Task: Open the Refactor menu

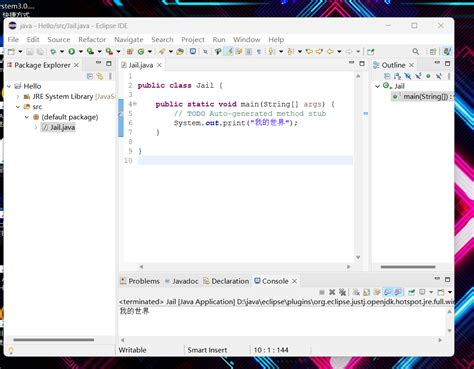Action: click(x=92, y=39)
